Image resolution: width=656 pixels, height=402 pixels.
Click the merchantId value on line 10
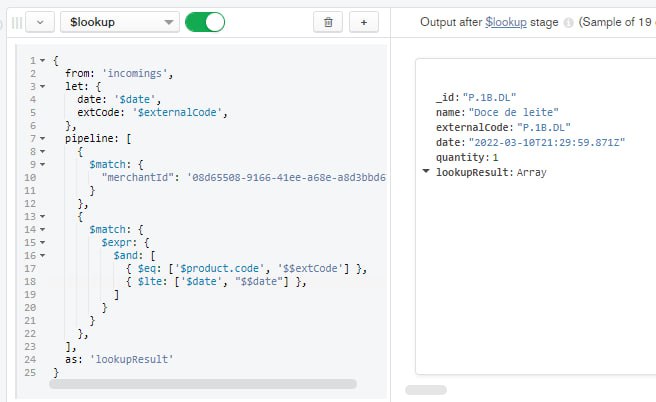(x=286, y=177)
